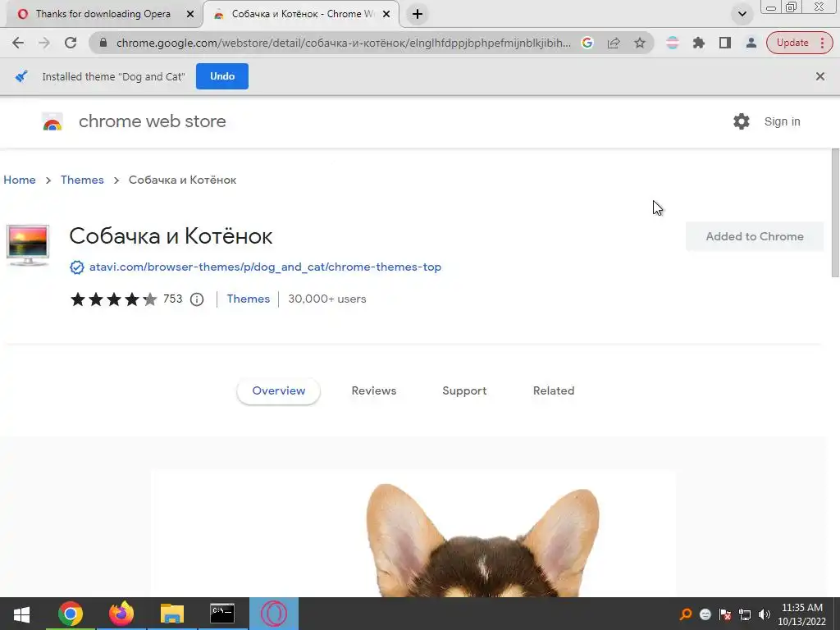Click the star rating of 753 reviews
Viewport: 840px width, 630px height.
113,299
